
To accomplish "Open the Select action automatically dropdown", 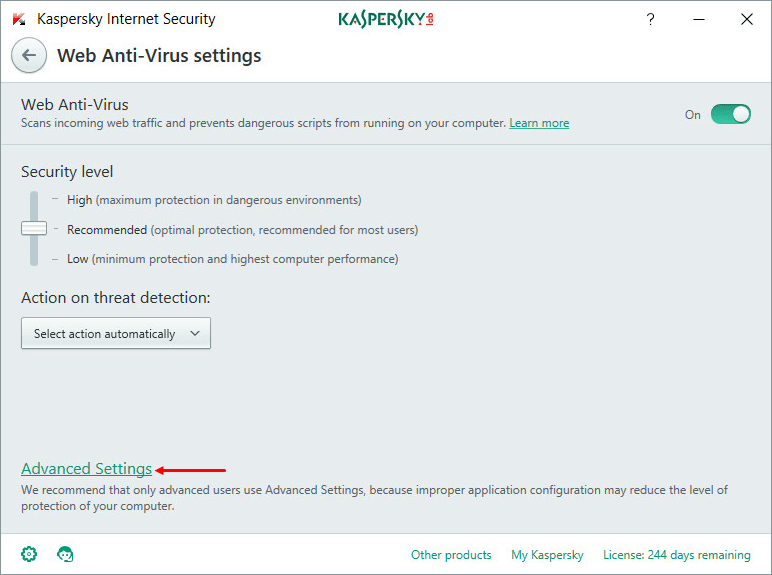I will point(116,333).
